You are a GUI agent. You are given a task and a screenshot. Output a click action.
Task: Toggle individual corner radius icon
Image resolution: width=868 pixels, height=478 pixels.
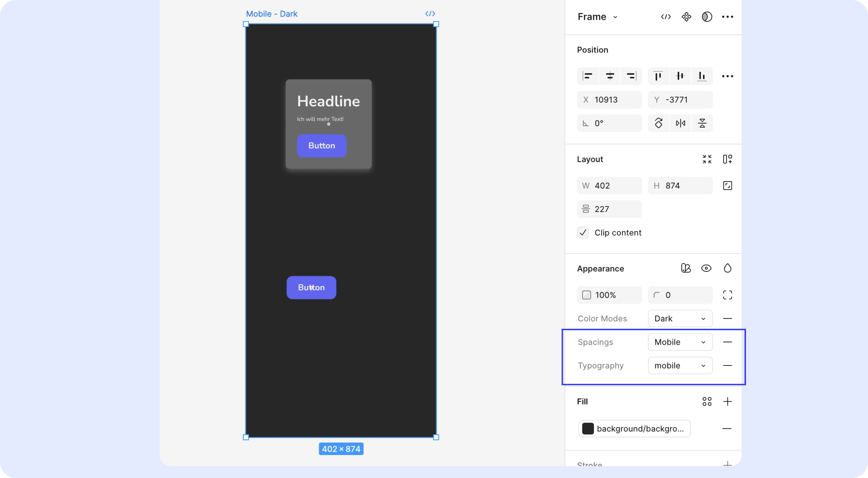pyautogui.click(x=727, y=295)
